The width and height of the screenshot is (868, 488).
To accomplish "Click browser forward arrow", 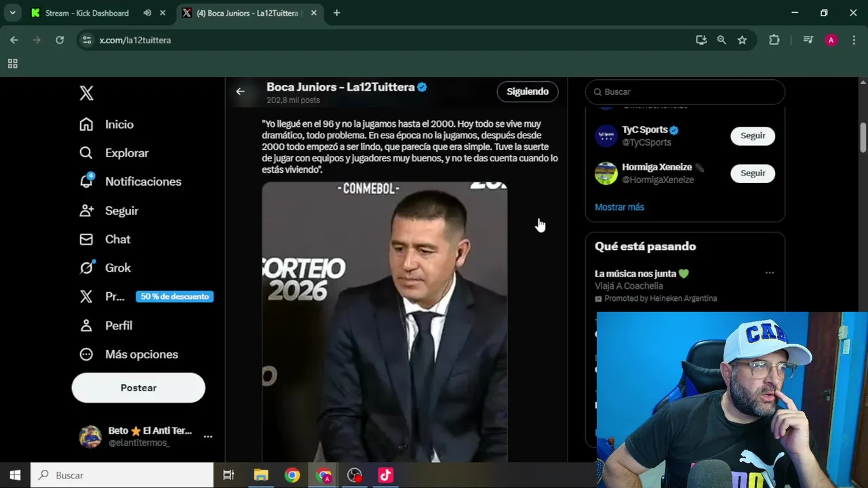I will [37, 40].
